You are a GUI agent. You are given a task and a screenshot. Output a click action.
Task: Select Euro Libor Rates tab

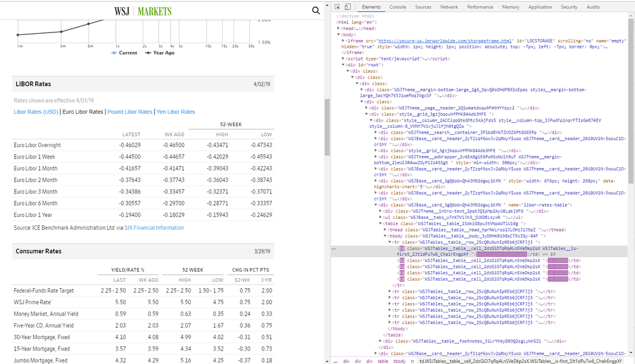83,112
